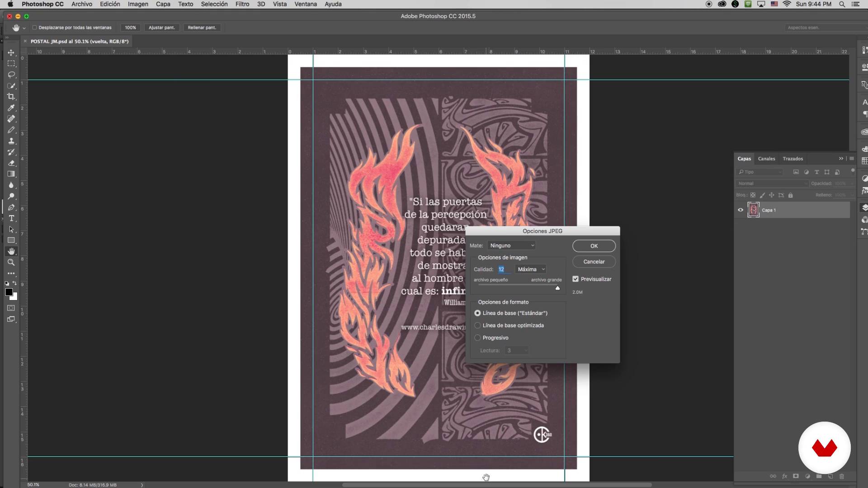Select the Progresivo format option
Image resolution: width=868 pixels, height=488 pixels.
(x=477, y=338)
